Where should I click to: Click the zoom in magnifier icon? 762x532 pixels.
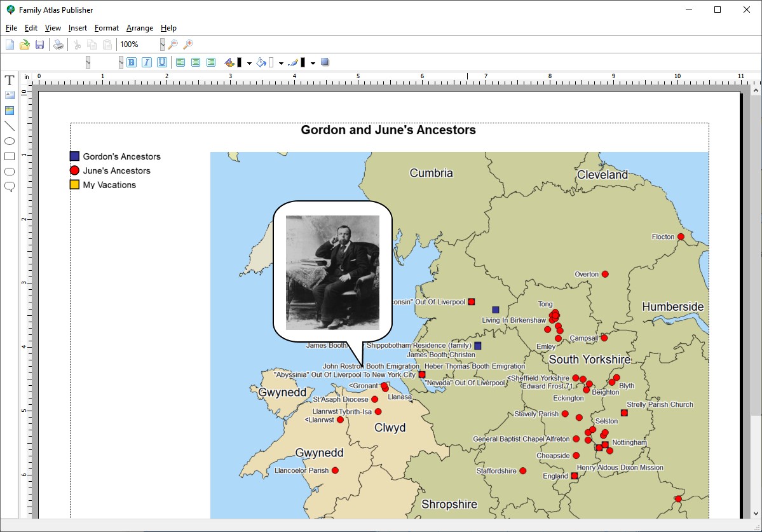click(188, 44)
